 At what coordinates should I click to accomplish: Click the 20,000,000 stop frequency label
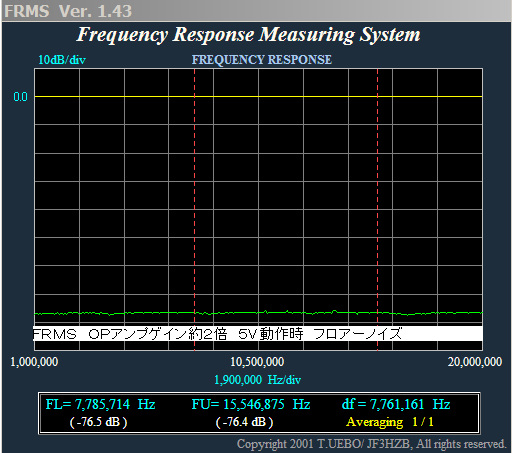click(x=475, y=362)
